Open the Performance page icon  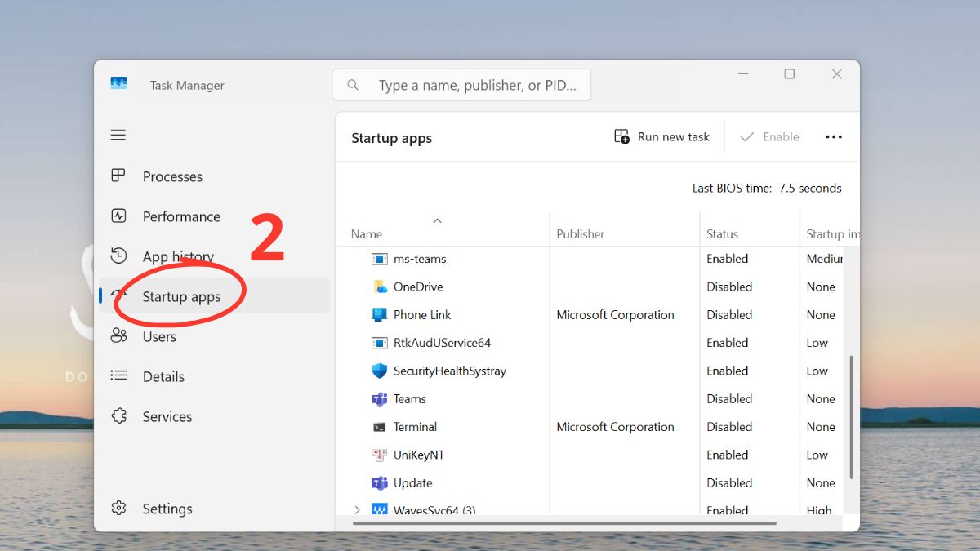pos(118,216)
